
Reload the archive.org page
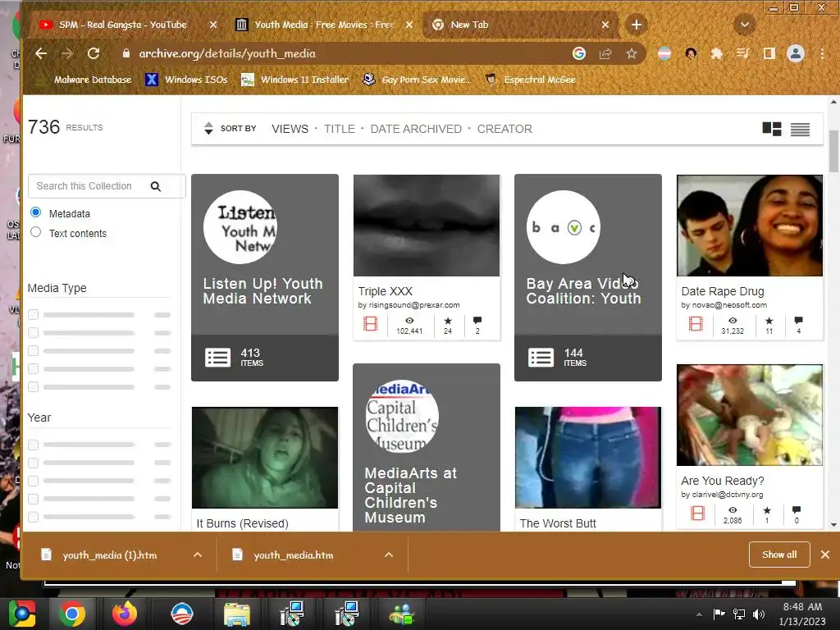94,53
